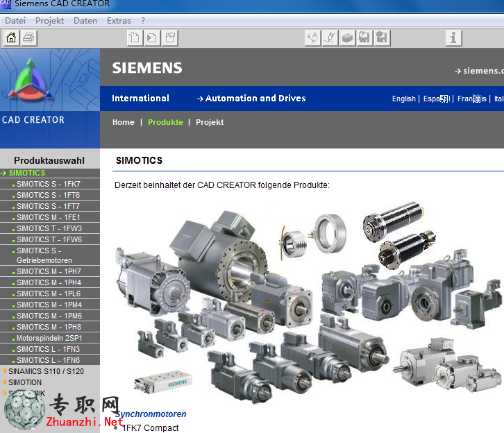Click the Synchronmotoren heading
The image size is (504, 433).
(x=151, y=414)
